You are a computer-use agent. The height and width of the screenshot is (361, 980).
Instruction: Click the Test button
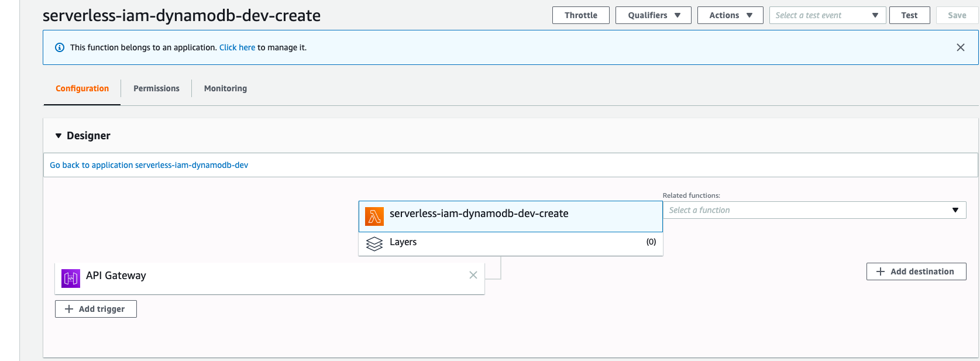pyautogui.click(x=910, y=15)
